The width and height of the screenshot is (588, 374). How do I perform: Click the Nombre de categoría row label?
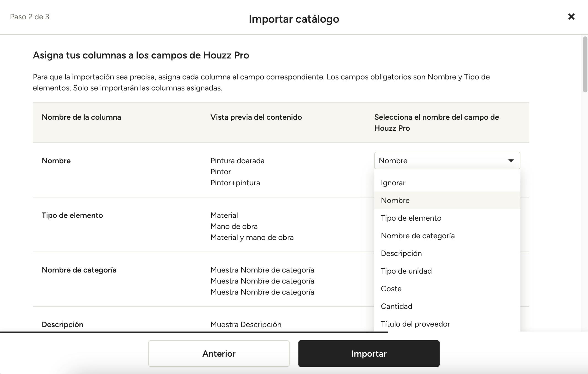79,270
